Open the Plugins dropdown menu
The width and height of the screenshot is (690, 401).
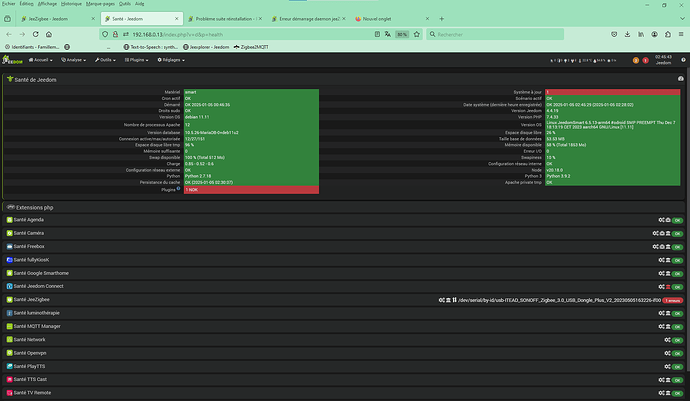(x=136, y=60)
